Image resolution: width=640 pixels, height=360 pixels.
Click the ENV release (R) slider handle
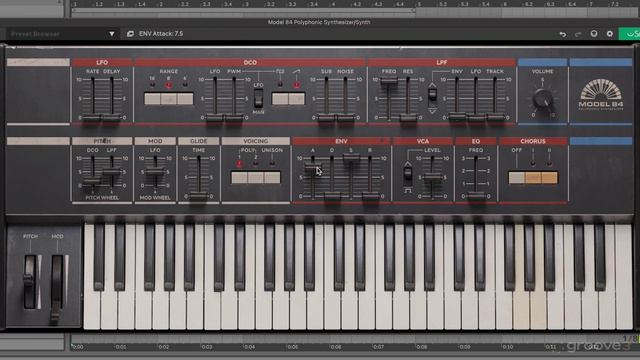pos(370,196)
